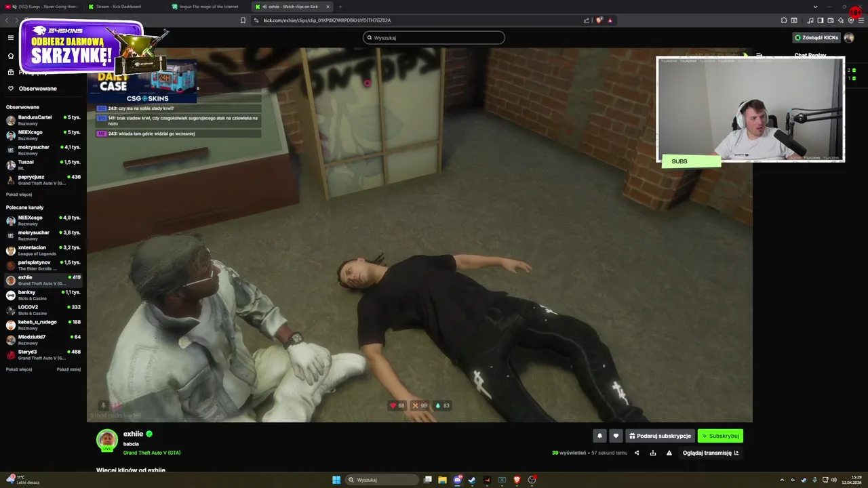Switch to the Imgur browser tab
The width and height of the screenshot is (868, 488).
(x=207, y=7)
